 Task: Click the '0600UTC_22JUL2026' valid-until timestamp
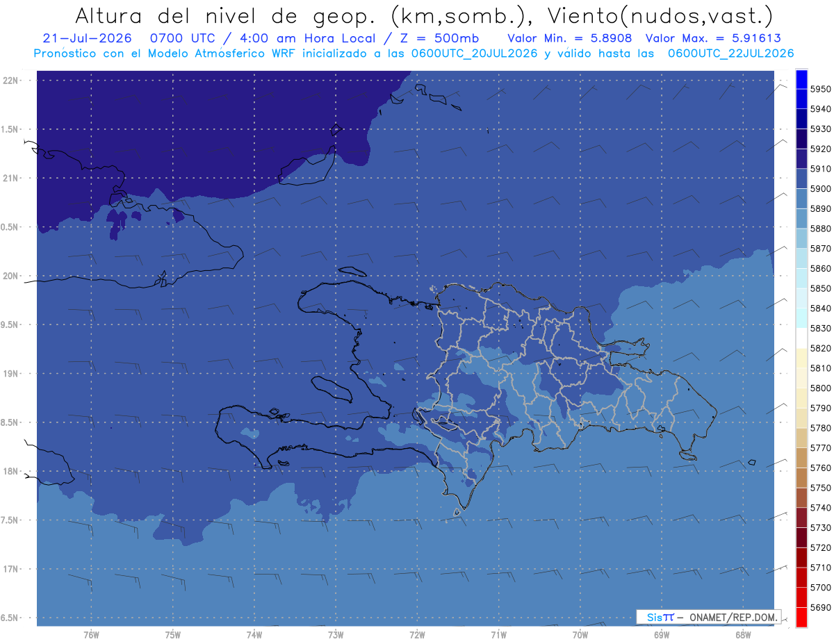tap(732, 53)
